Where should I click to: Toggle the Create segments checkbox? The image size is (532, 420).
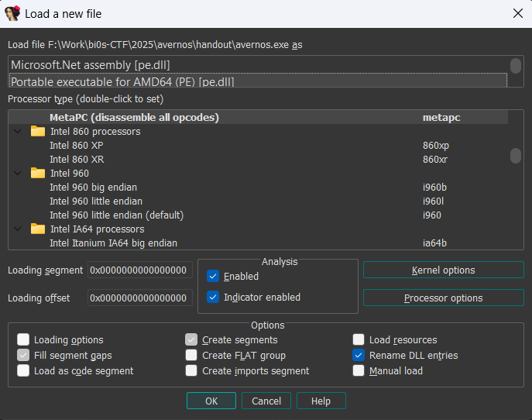[x=191, y=339]
